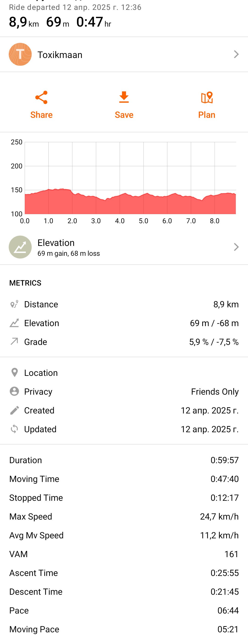The image size is (248, 644).
Task: Open the Privacy Friends Only setting
Action: click(124, 391)
